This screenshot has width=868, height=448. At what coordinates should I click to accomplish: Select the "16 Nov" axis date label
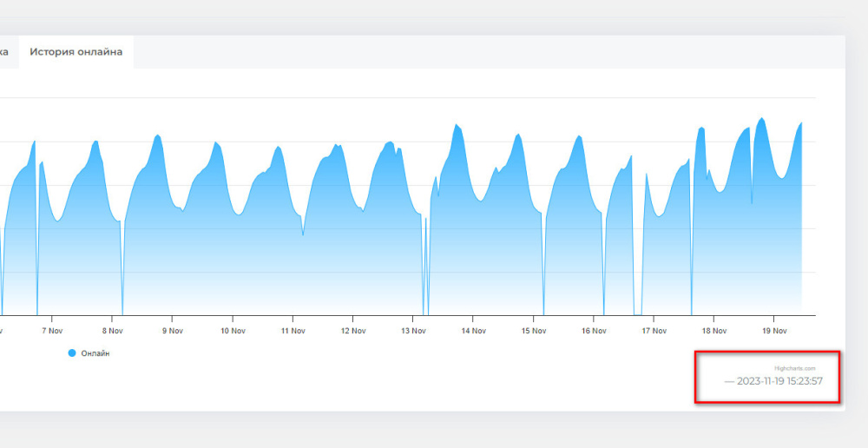pyautogui.click(x=593, y=331)
